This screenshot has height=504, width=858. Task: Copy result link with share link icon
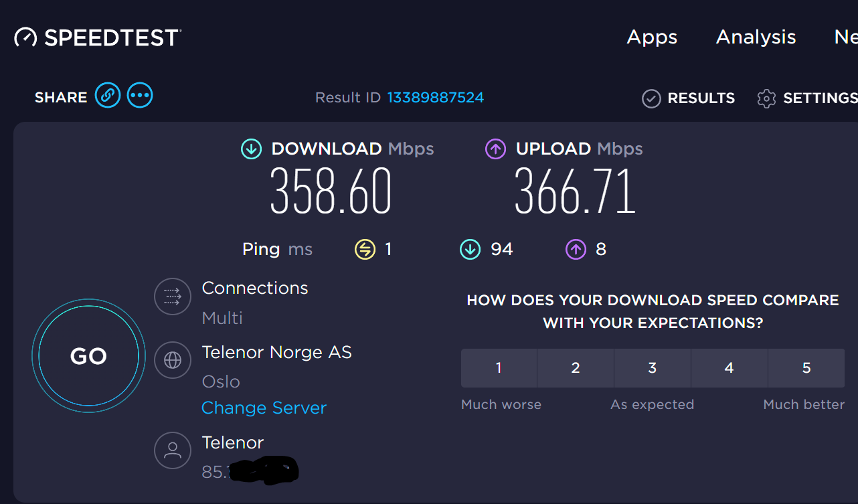click(x=107, y=96)
